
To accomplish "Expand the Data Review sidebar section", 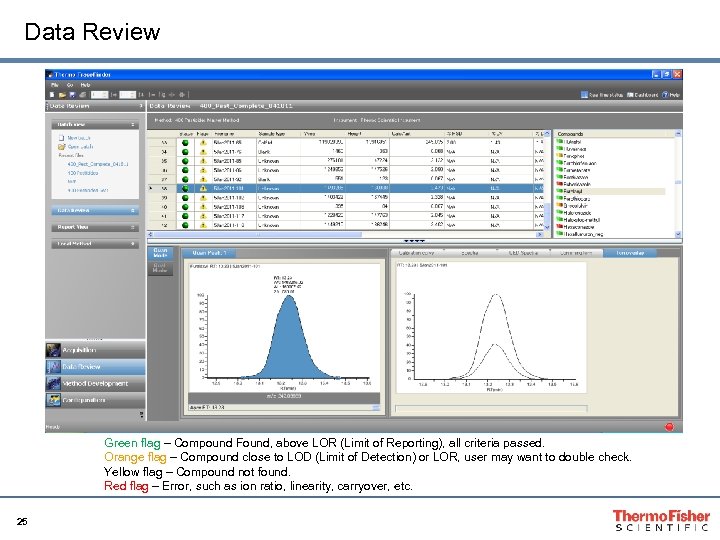I will (x=133, y=210).
